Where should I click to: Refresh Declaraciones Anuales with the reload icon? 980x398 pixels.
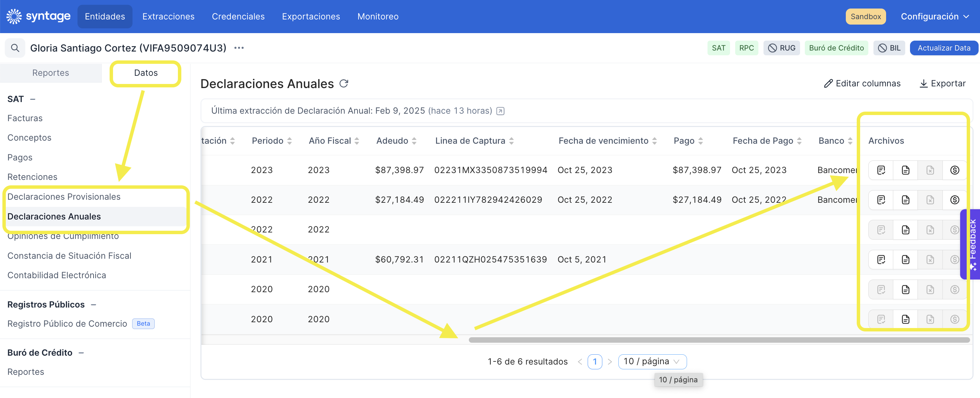click(x=344, y=83)
